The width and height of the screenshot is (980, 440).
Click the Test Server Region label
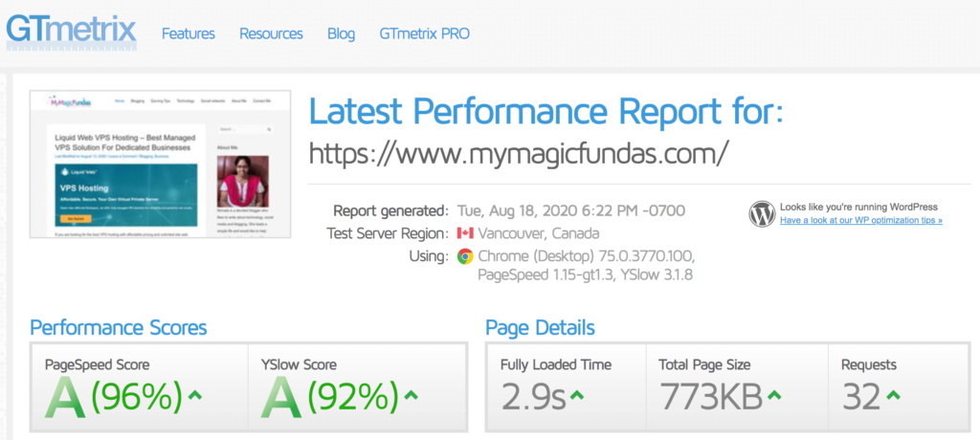click(388, 233)
